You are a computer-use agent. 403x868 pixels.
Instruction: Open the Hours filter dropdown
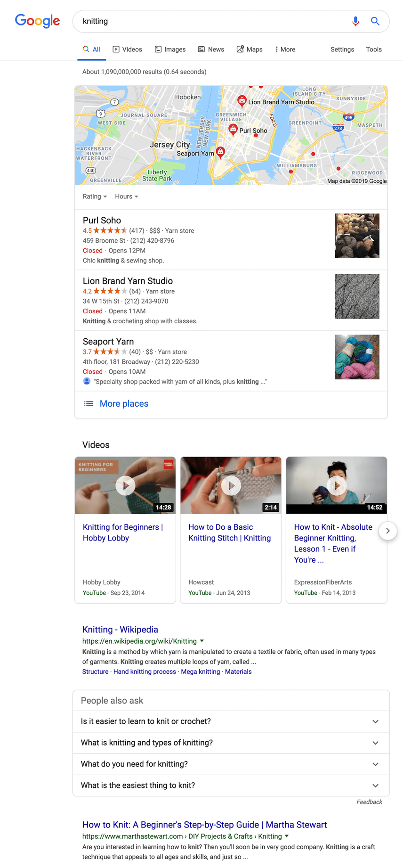pyautogui.click(x=127, y=197)
